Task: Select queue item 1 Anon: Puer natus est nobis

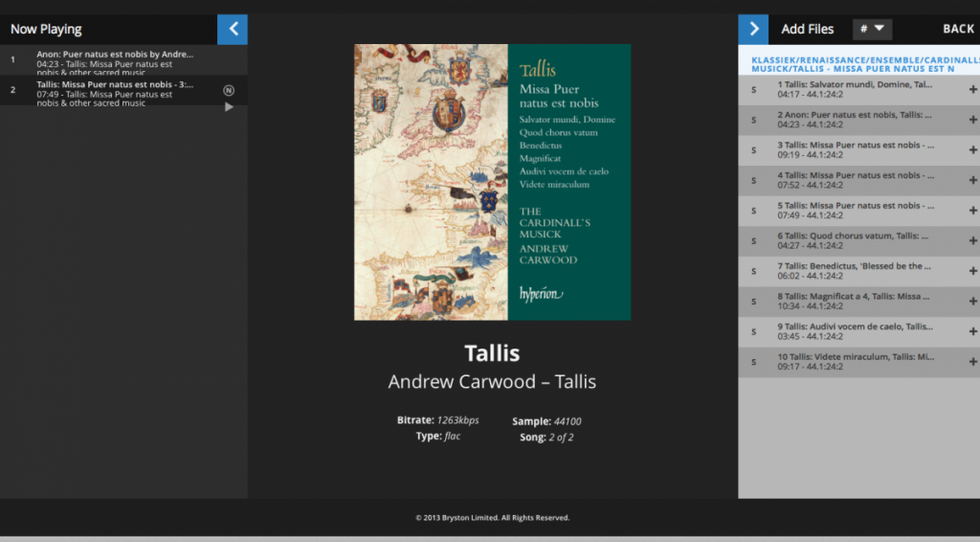Action: (x=123, y=60)
